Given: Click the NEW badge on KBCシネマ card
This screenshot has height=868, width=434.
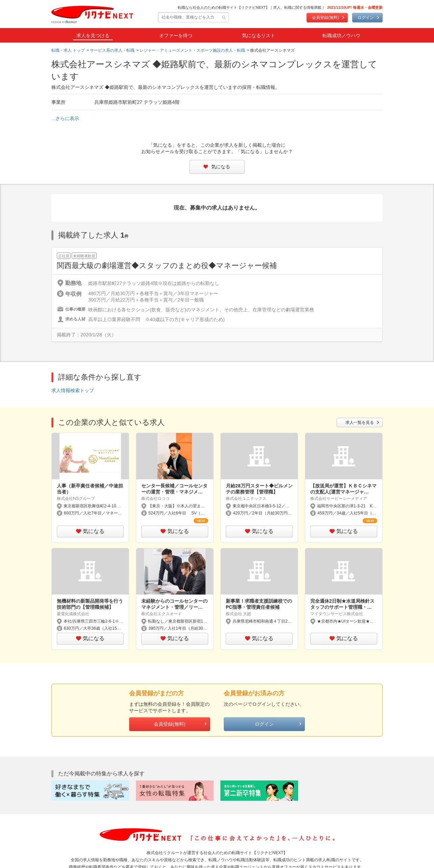Looking at the screenshot, I should pyautogui.click(x=370, y=521).
